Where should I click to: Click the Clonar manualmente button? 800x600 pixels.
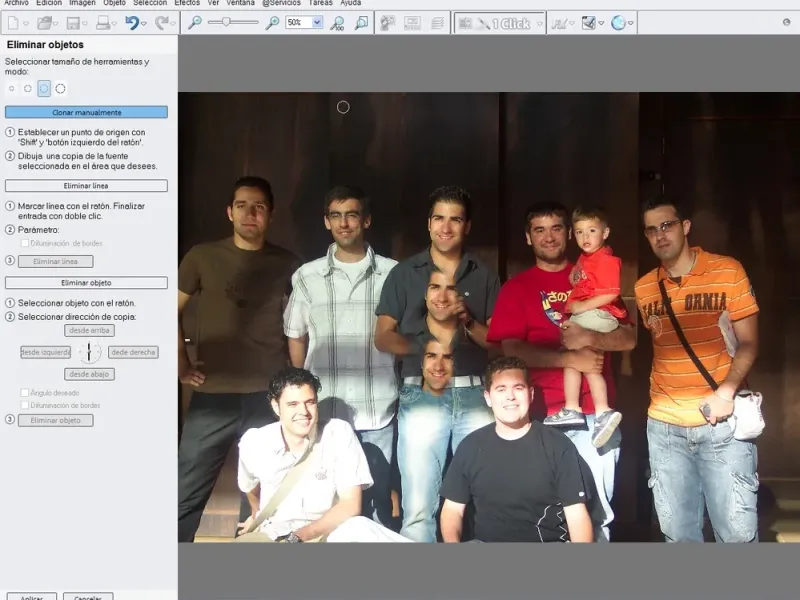point(86,112)
